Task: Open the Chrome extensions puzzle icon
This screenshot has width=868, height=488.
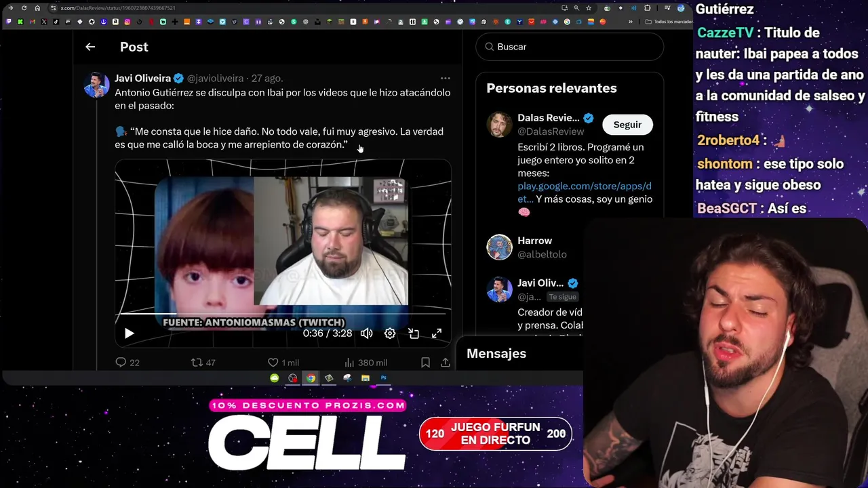Action: (648, 8)
